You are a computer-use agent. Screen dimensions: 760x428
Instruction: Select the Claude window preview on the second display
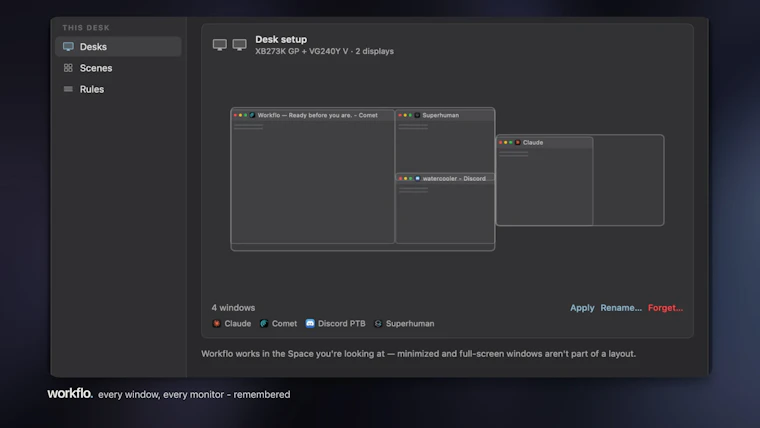click(x=544, y=181)
